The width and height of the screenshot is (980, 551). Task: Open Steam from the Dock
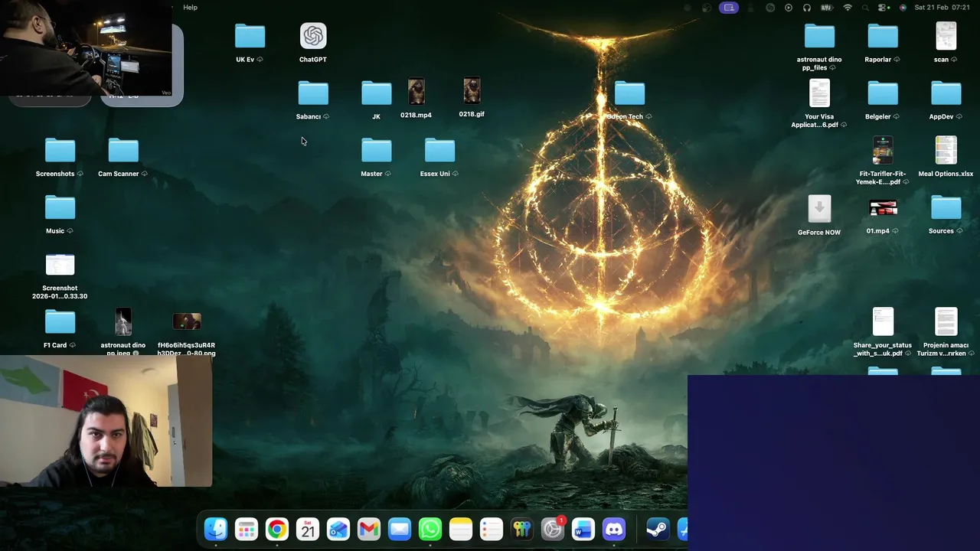pos(657,529)
